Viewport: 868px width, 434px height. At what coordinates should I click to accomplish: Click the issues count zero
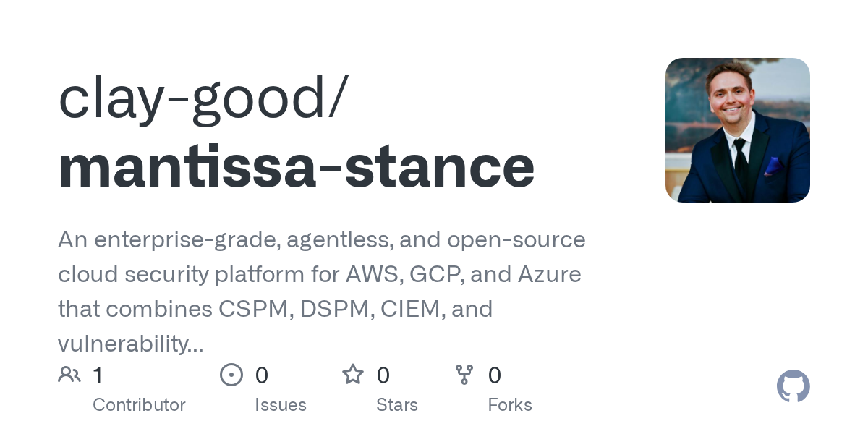tap(262, 375)
